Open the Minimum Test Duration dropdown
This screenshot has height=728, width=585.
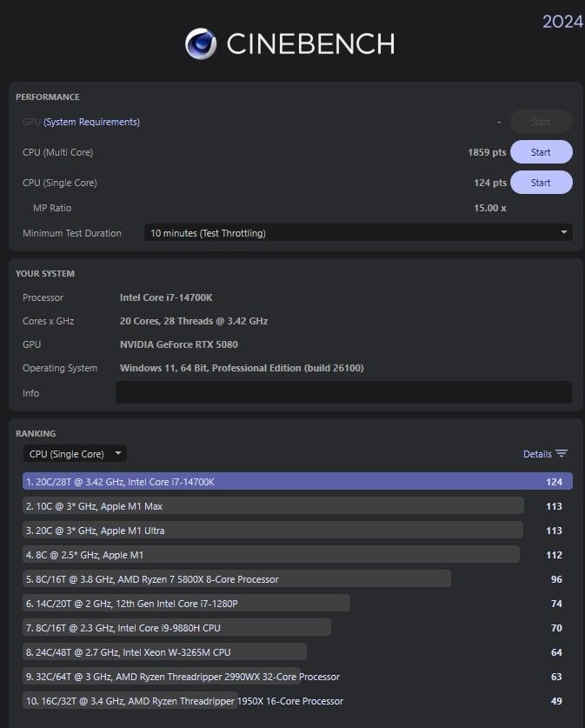(x=358, y=232)
